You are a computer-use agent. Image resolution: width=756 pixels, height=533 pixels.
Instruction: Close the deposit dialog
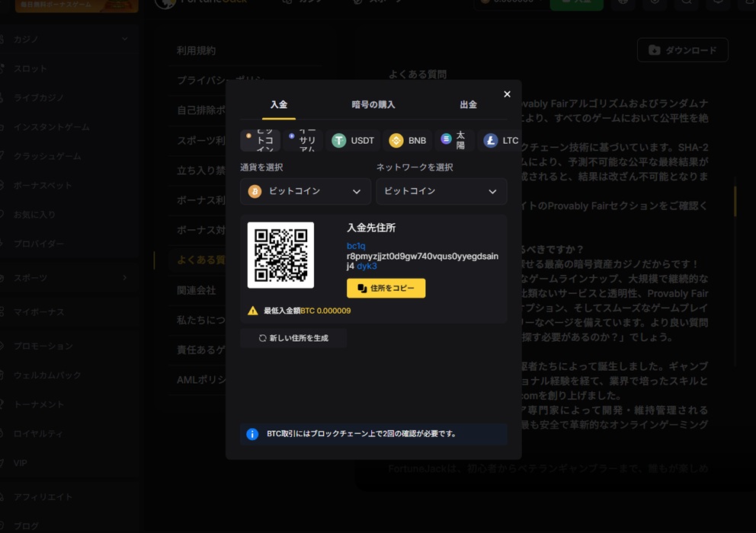[x=507, y=94]
